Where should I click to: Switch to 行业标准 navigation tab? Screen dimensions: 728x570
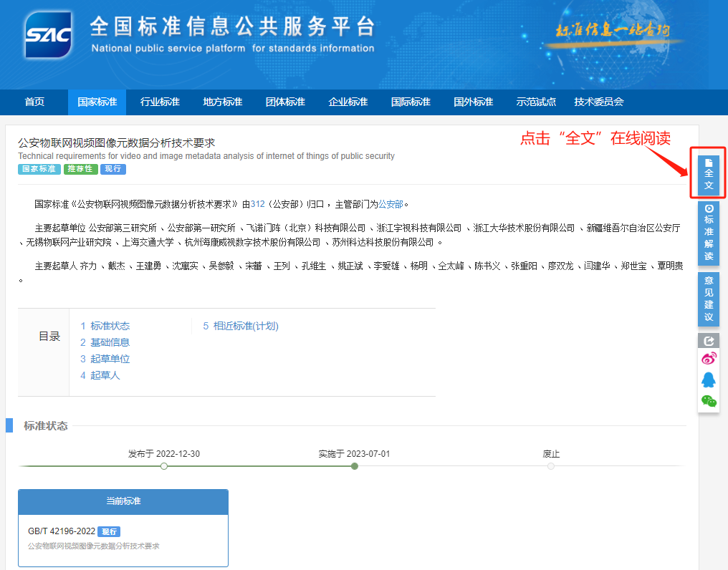pos(160,102)
